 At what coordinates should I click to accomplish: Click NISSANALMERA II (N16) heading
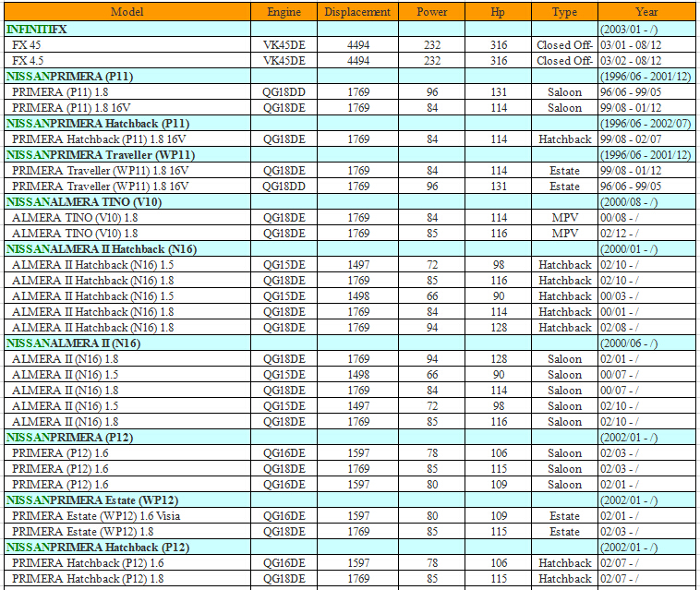[73, 343]
